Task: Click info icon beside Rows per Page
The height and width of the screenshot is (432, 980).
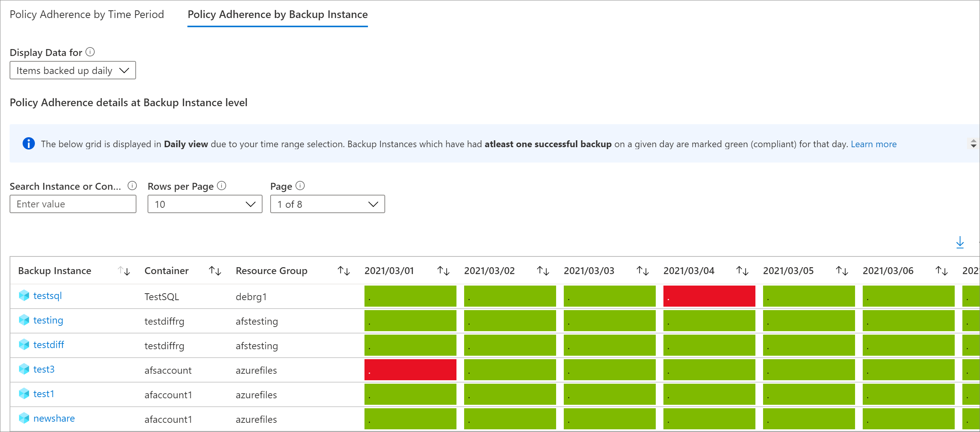Action: (x=222, y=186)
